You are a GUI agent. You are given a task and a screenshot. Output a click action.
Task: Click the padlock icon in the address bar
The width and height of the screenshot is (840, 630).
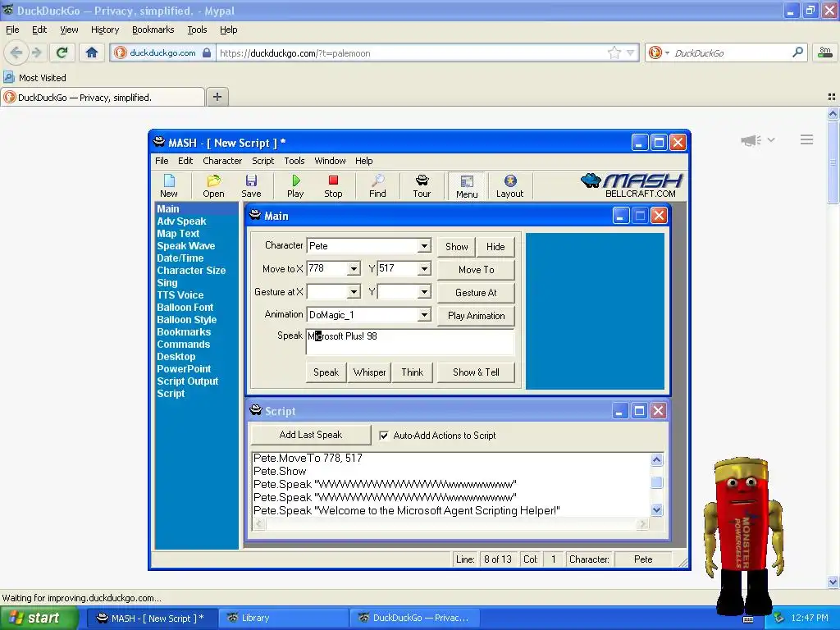coord(207,52)
